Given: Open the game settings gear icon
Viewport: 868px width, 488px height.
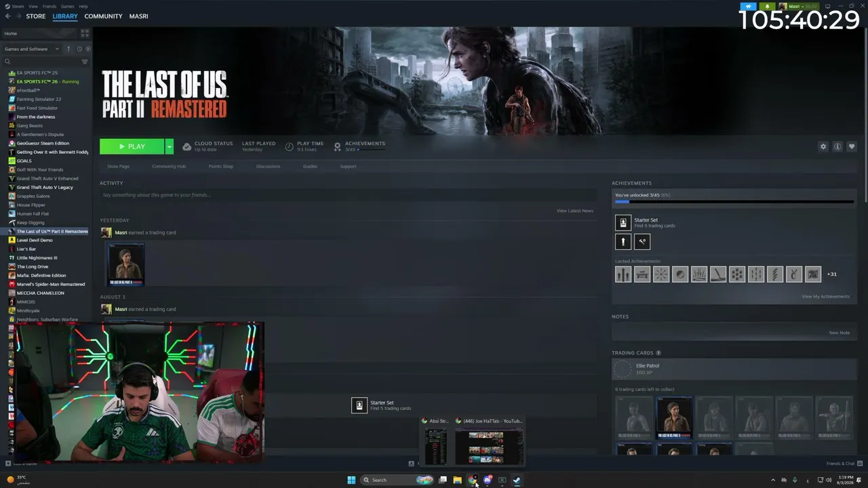Looking at the screenshot, I should point(823,146).
